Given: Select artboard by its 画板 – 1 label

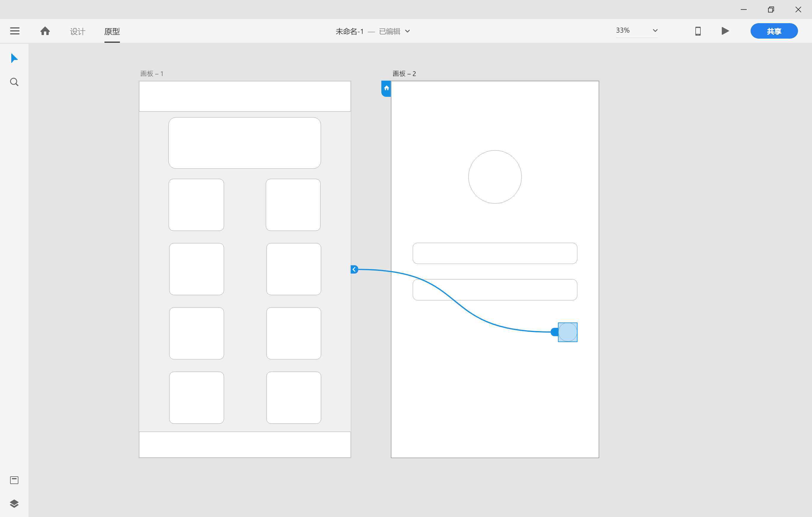Looking at the screenshot, I should coord(152,74).
